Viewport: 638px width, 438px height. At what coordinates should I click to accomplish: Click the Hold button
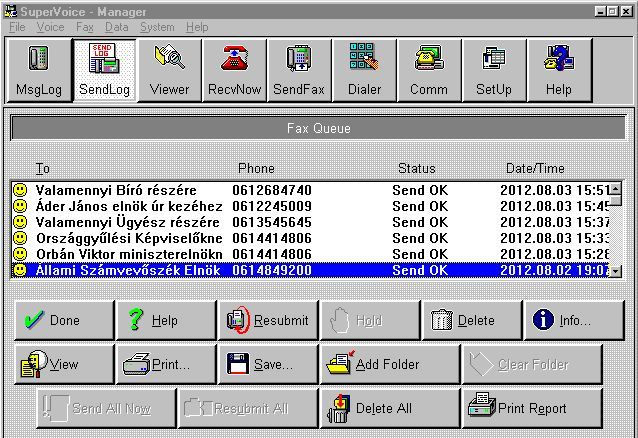point(370,320)
